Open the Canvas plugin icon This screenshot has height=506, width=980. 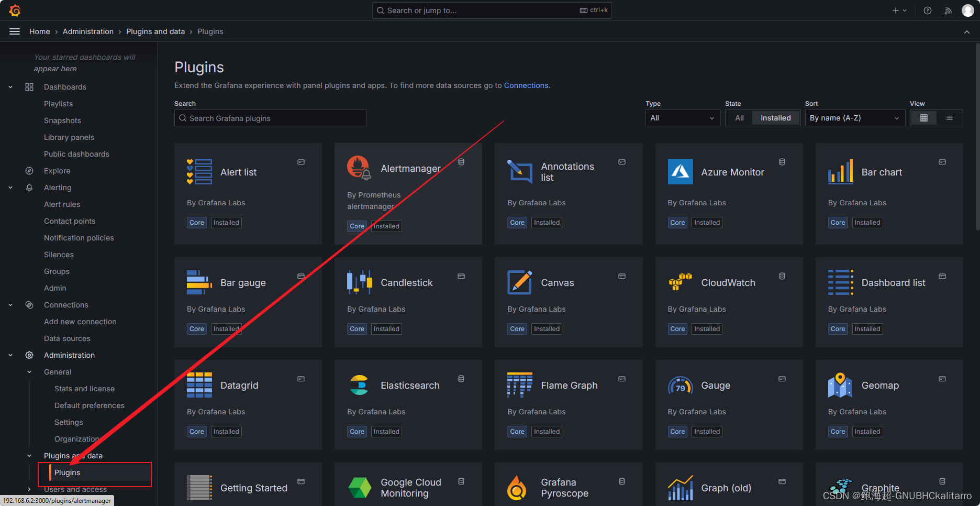click(520, 282)
